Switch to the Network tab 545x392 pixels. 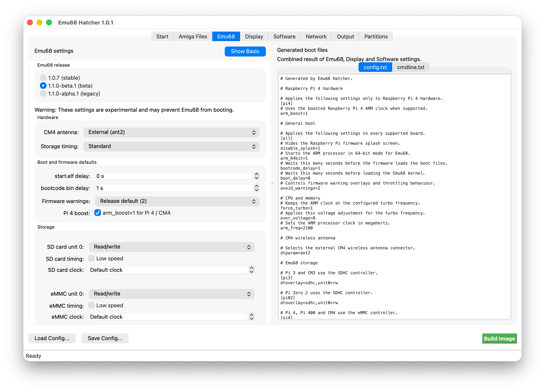tap(316, 37)
